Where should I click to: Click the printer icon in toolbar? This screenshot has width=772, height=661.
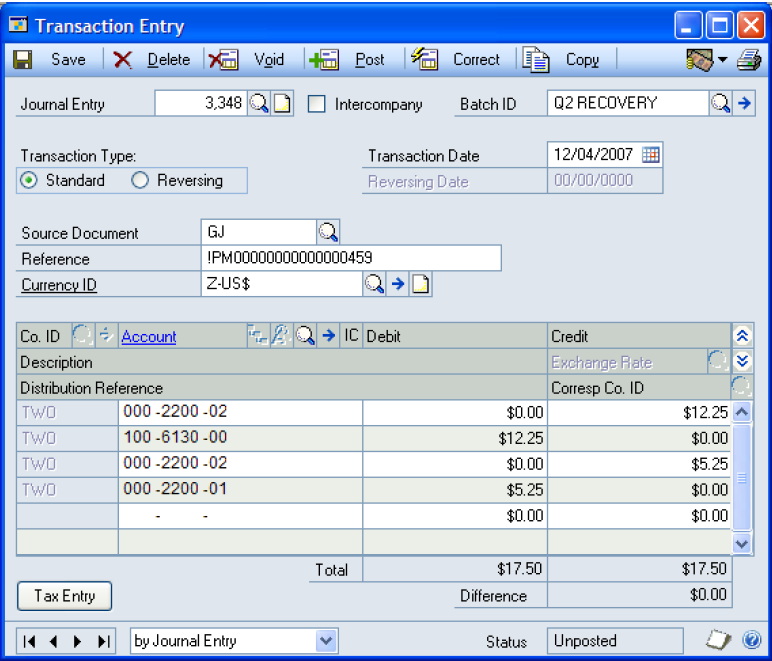point(749,60)
